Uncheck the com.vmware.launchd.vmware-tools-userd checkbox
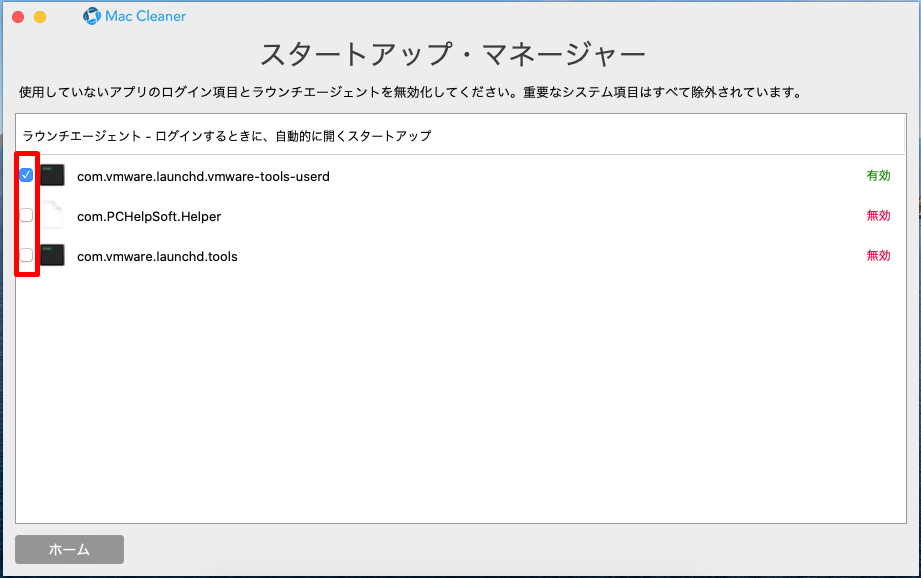The image size is (921, 578). (x=26, y=175)
